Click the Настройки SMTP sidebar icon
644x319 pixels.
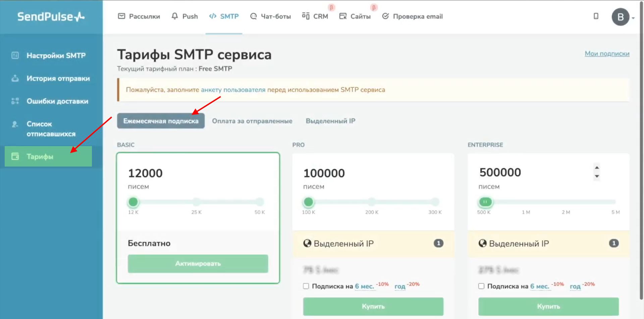pyautogui.click(x=15, y=55)
